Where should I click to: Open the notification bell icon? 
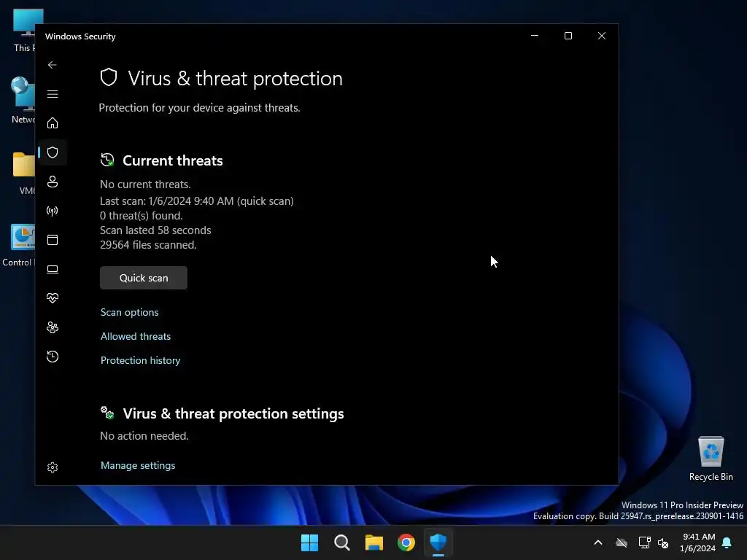pos(727,542)
